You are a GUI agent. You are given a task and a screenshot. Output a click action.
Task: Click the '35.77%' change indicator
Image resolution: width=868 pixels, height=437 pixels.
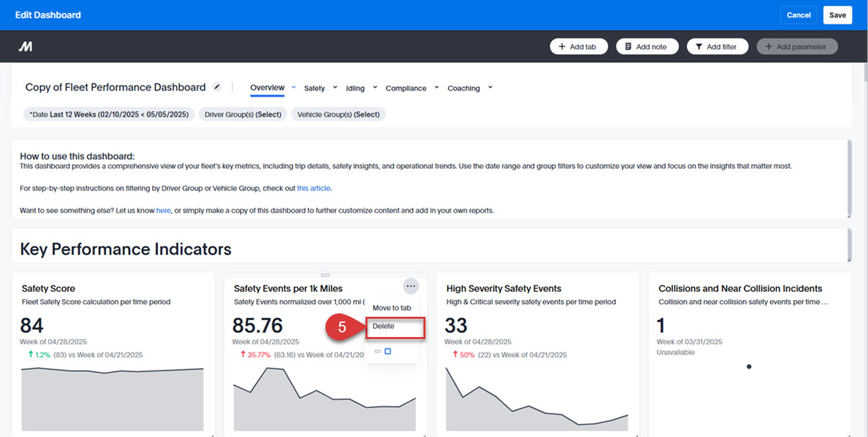click(x=255, y=355)
